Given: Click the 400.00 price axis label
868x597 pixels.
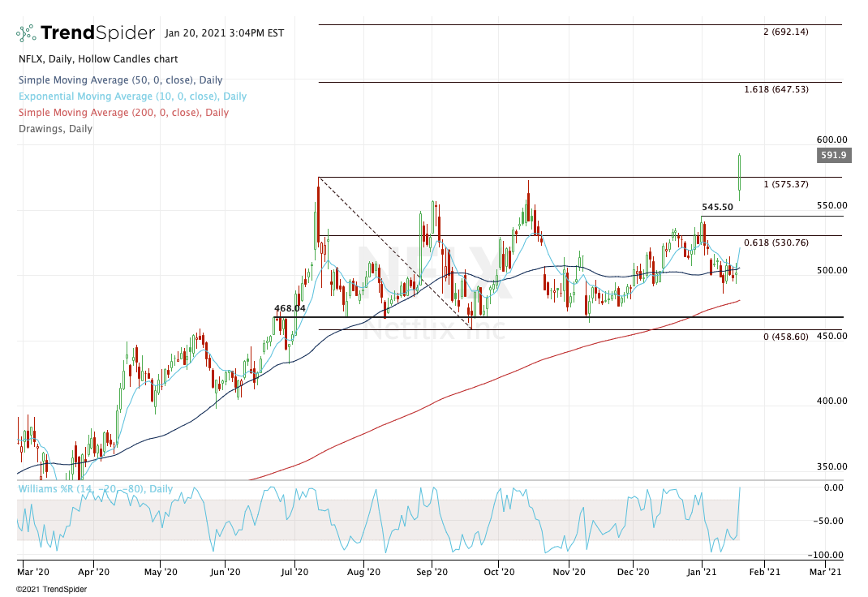Looking at the screenshot, I should point(832,402).
